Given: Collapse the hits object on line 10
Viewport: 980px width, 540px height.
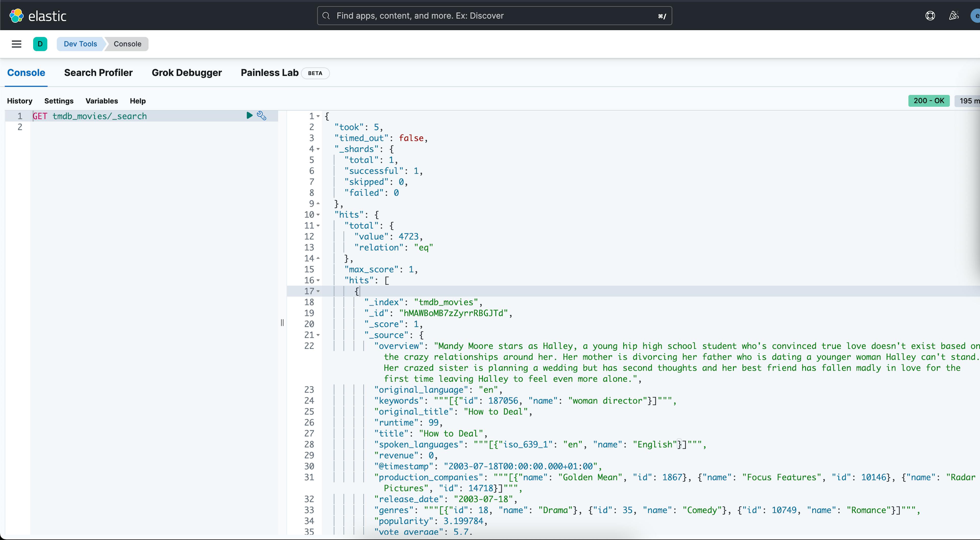Looking at the screenshot, I should (x=318, y=215).
